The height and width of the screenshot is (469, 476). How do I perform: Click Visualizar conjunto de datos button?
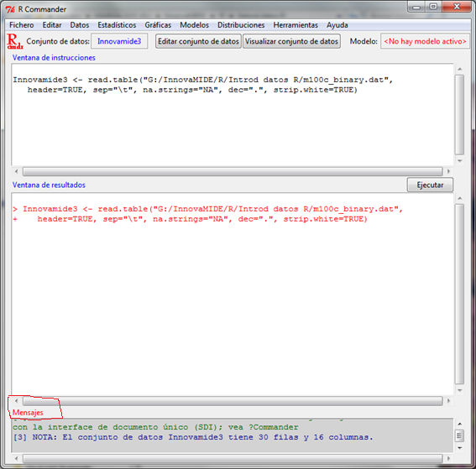(291, 41)
